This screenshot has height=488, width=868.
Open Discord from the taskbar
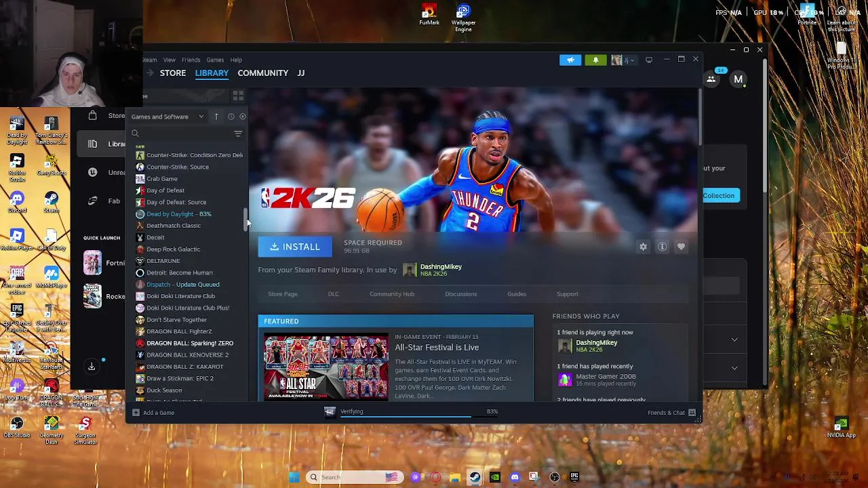pyautogui.click(x=515, y=477)
